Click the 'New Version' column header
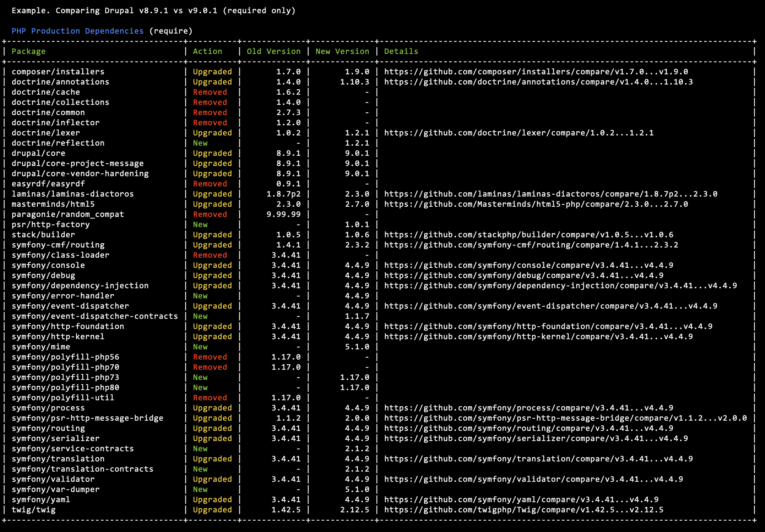Screen dimensions: 765x532 pos(343,51)
